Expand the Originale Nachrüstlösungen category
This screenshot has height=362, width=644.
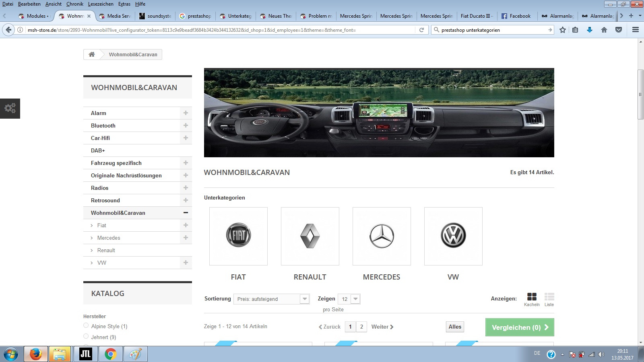(x=186, y=175)
